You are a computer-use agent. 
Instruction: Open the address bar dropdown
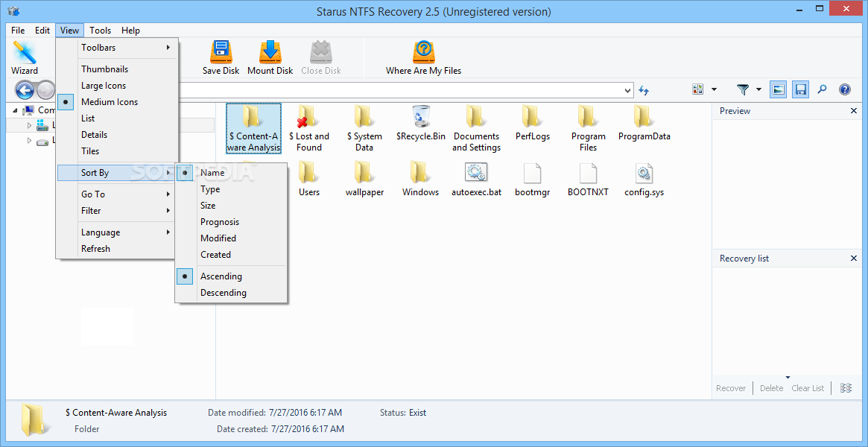(x=628, y=89)
